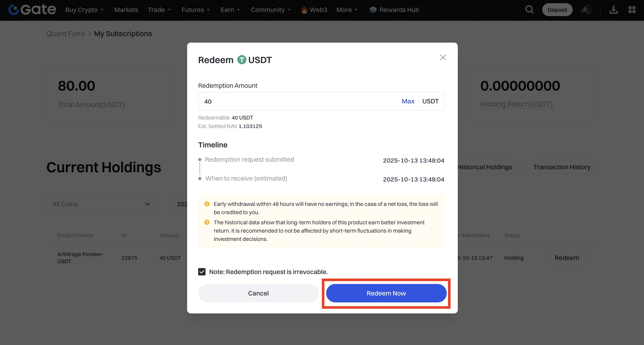This screenshot has height=345, width=644.
Task: Click the Cancel button
Action: (258, 293)
